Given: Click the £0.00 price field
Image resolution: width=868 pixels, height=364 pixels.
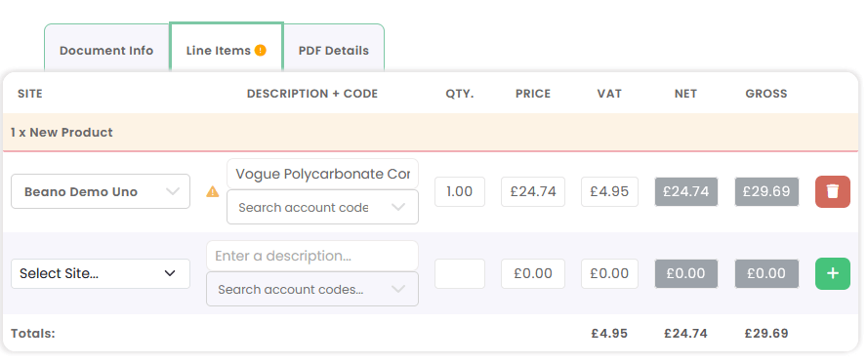Looking at the screenshot, I should click(533, 273).
